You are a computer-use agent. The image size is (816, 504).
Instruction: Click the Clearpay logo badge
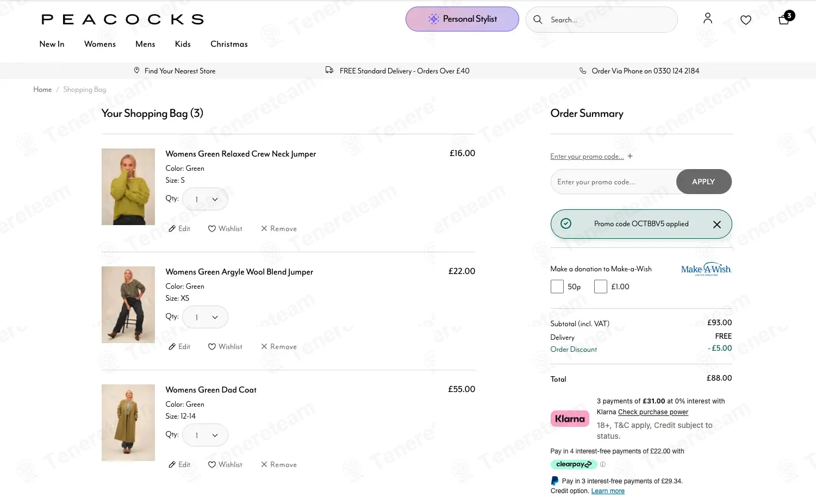coord(574,464)
